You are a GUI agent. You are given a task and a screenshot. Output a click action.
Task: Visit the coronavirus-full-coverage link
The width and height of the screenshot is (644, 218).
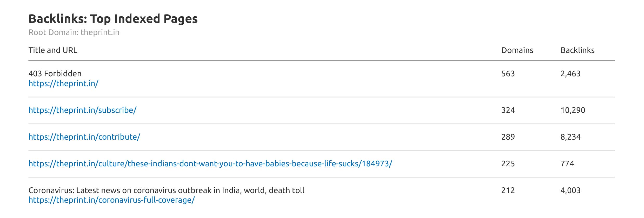[111, 200]
